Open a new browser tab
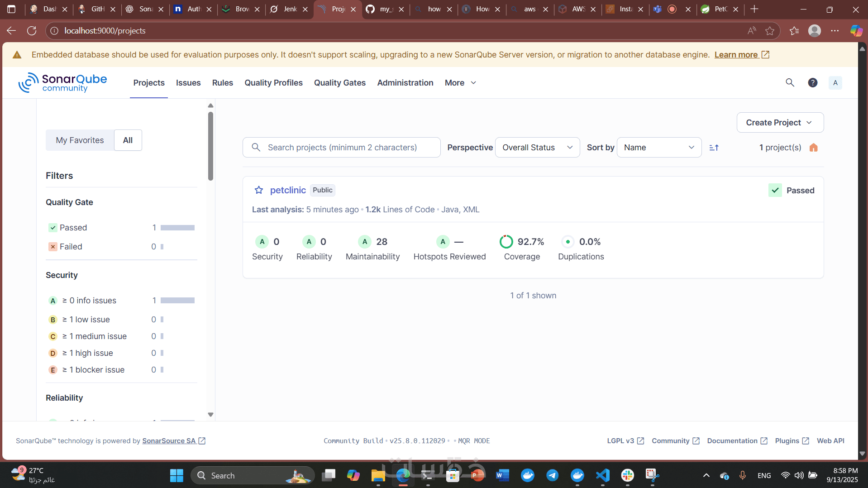868x488 pixels. (x=754, y=9)
